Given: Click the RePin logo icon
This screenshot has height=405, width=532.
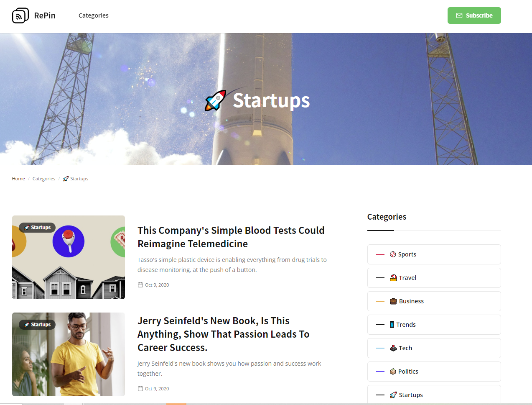Looking at the screenshot, I should (x=20, y=15).
